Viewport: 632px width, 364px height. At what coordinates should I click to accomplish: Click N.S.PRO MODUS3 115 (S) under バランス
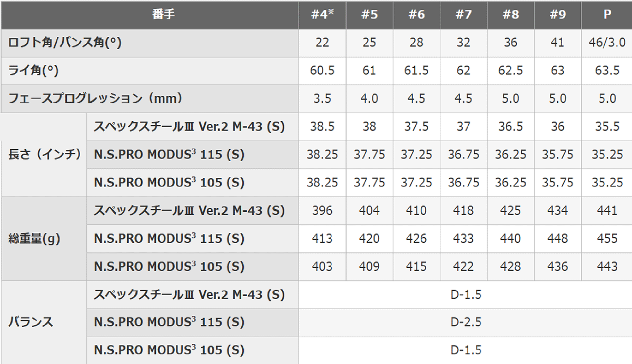(x=169, y=322)
